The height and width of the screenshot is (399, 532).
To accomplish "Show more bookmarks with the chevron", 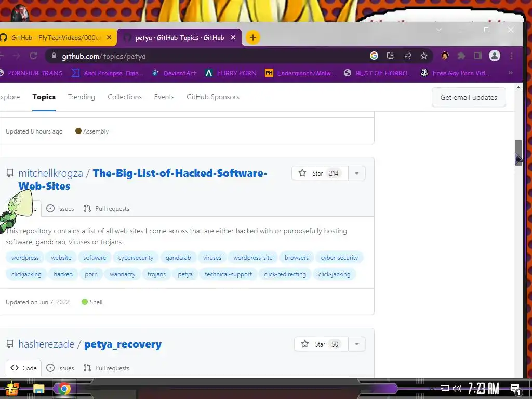I will click(x=510, y=73).
